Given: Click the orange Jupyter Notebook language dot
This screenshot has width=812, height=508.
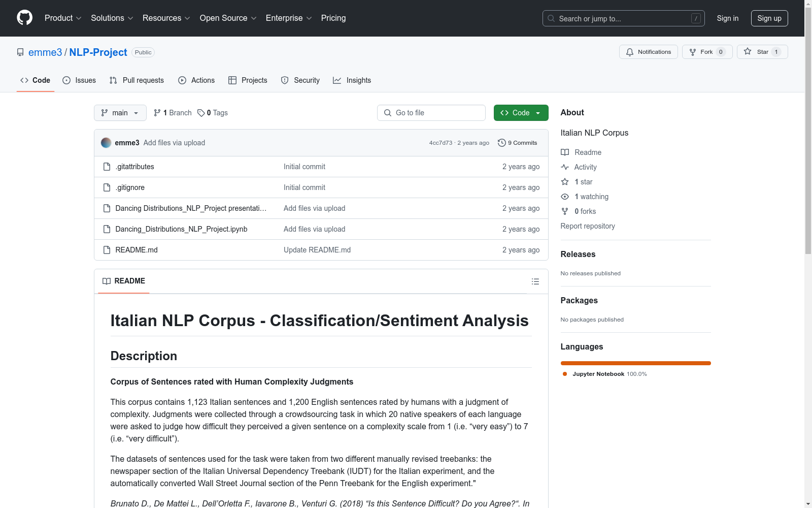Looking at the screenshot, I should [565, 374].
